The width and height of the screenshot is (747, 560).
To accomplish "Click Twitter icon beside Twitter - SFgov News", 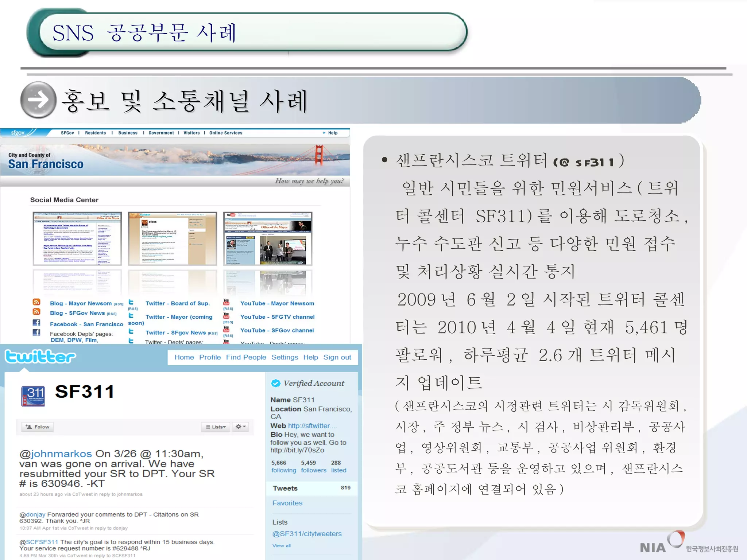I will pos(131,331).
